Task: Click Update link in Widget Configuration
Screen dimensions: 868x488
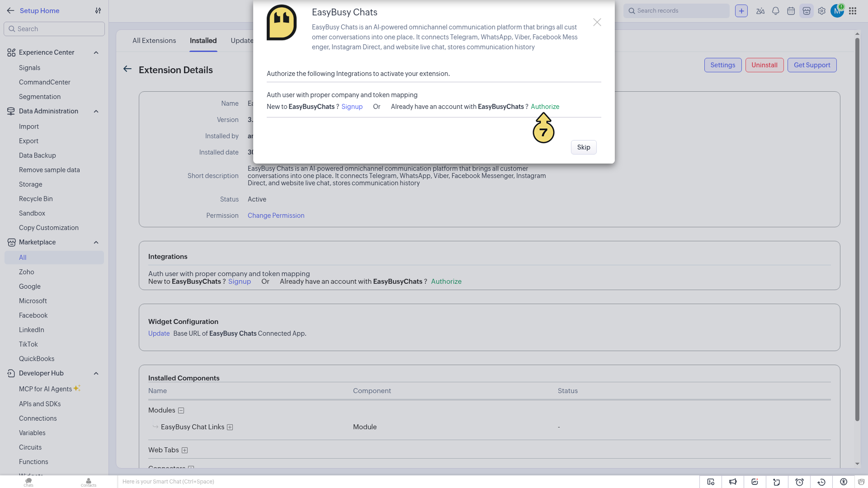Action: pyautogui.click(x=159, y=333)
